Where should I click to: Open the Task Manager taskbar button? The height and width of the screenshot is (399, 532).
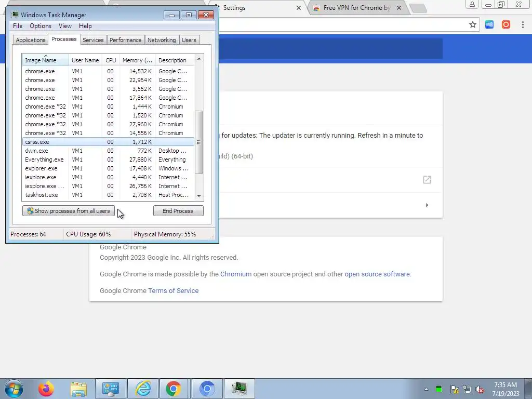tap(239, 389)
